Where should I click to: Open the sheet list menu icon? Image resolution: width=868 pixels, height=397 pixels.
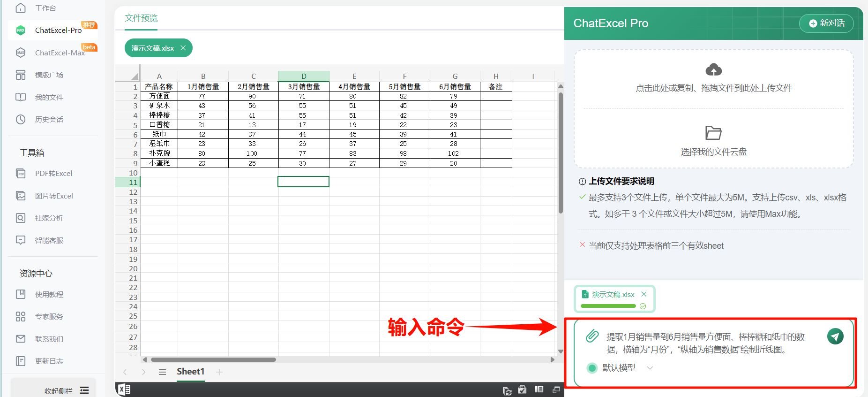[x=162, y=372]
